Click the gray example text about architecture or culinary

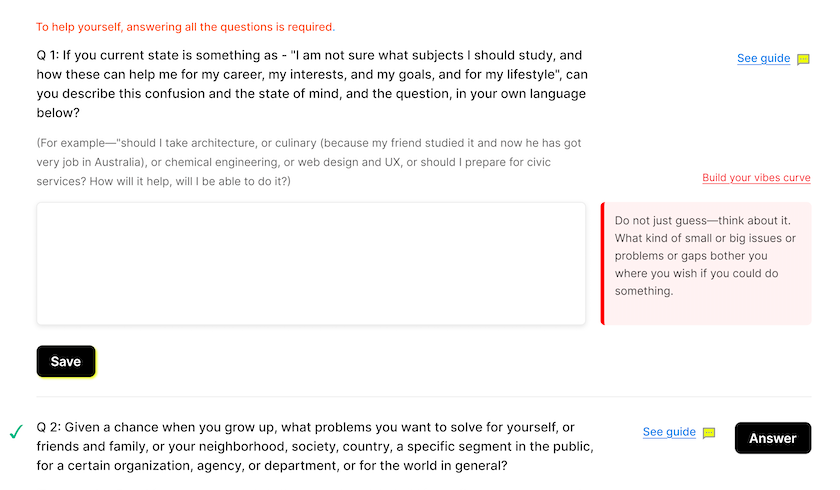(309, 162)
